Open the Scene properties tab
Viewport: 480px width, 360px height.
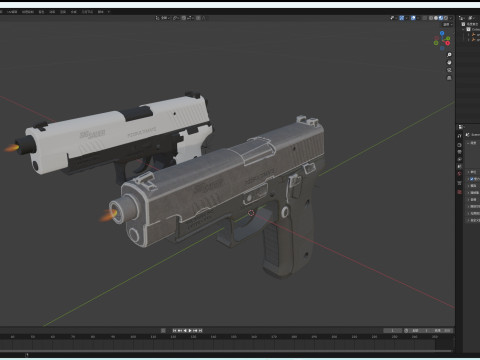(460, 166)
